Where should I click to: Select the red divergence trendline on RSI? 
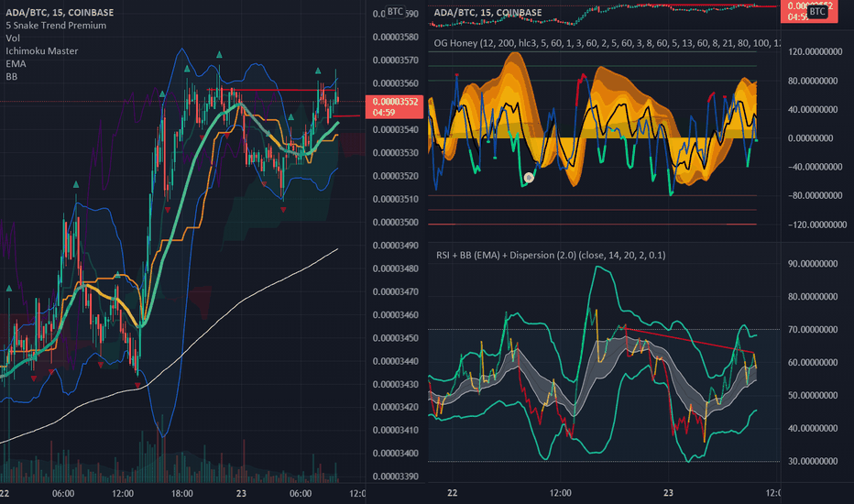coord(689,341)
